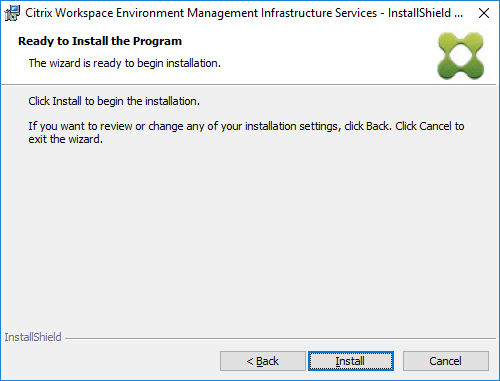This screenshot has width=500, height=381.
Task: Select the "Ready to Install the Program" heading
Action: click(100, 41)
